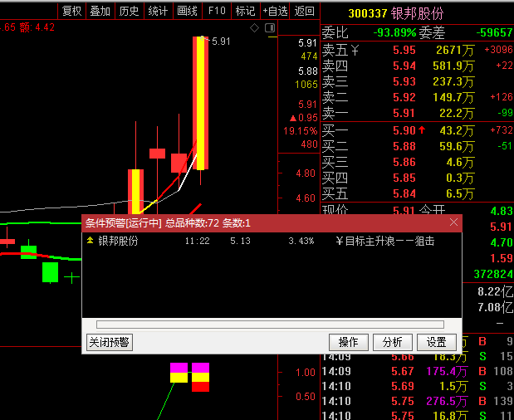Click the 买一 volume 43.2万
This screenshot has height=420, width=514.
[x=457, y=130]
